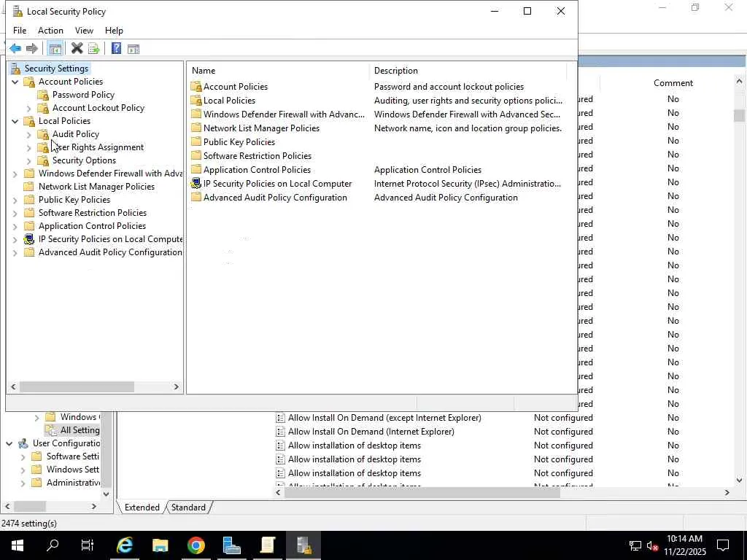Open the View menu
This screenshot has height=560, width=747.
[84, 31]
